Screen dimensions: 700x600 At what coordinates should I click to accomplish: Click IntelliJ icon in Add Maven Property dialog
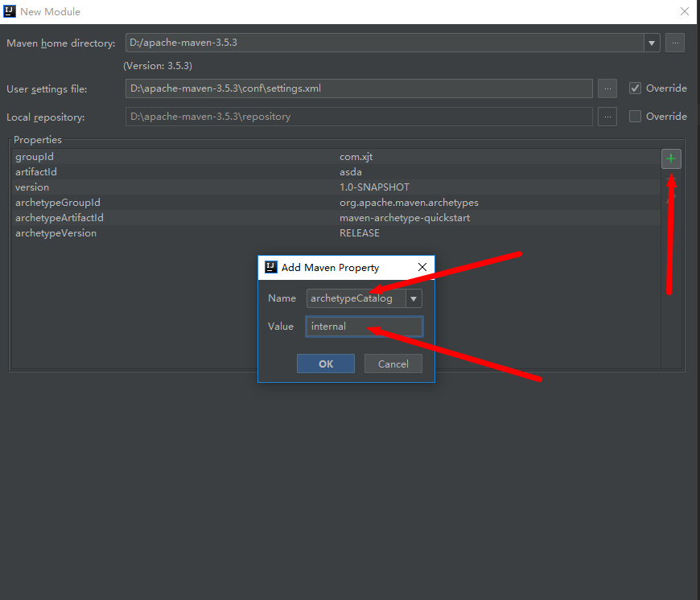(271, 267)
